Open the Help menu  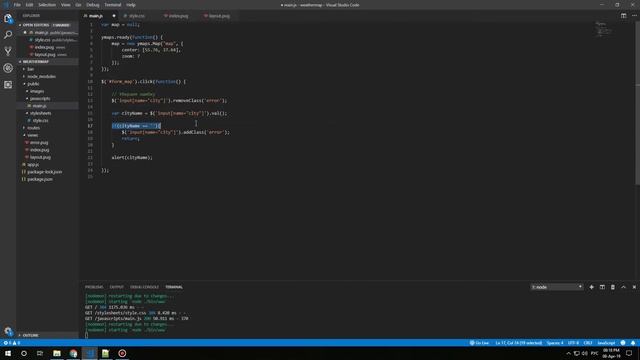[131, 5]
